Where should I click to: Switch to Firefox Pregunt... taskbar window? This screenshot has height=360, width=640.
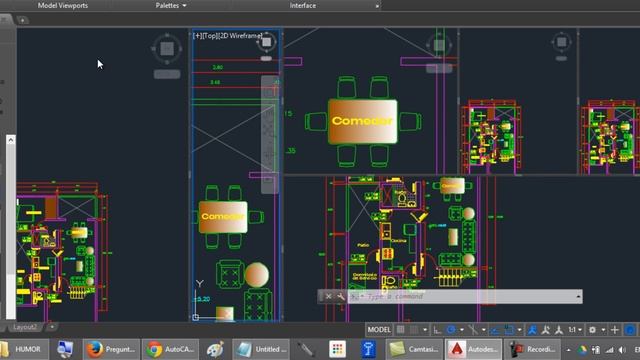pyautogui.click(x=111, y=349)
